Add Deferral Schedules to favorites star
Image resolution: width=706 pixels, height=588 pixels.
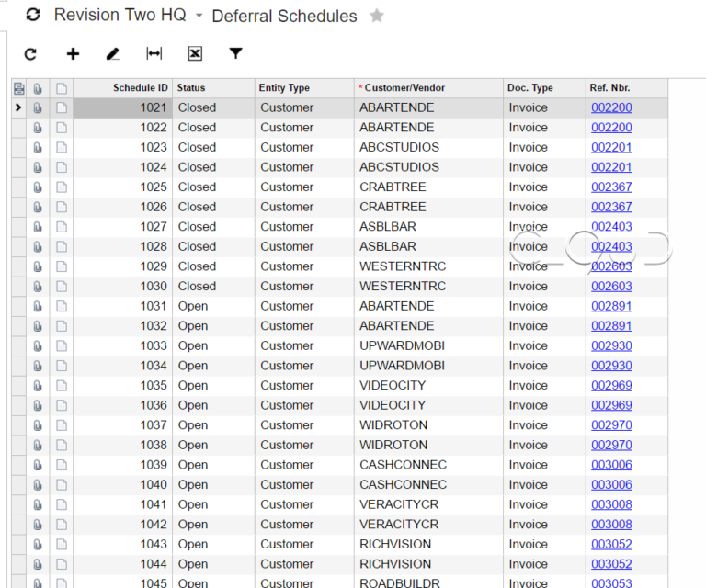[377, 16]
